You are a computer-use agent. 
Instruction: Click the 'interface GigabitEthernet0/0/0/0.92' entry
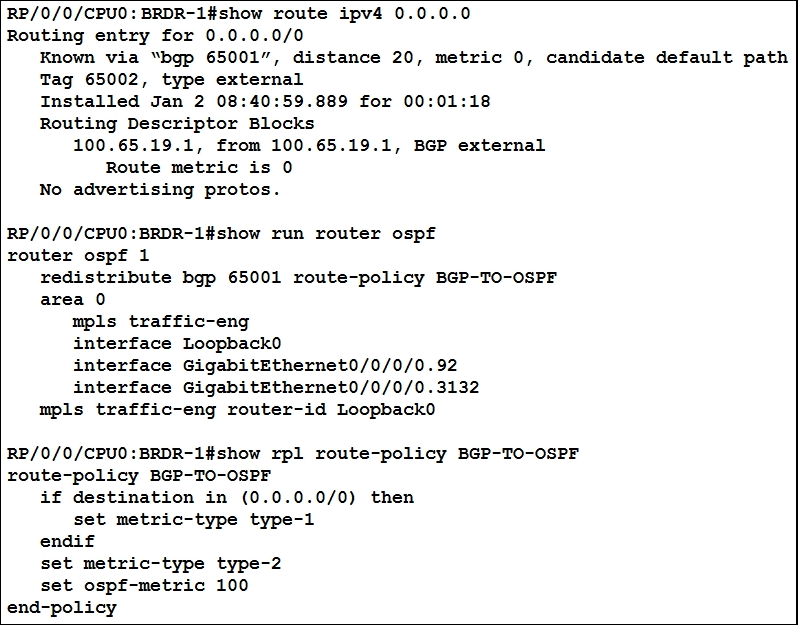(265, 365)
